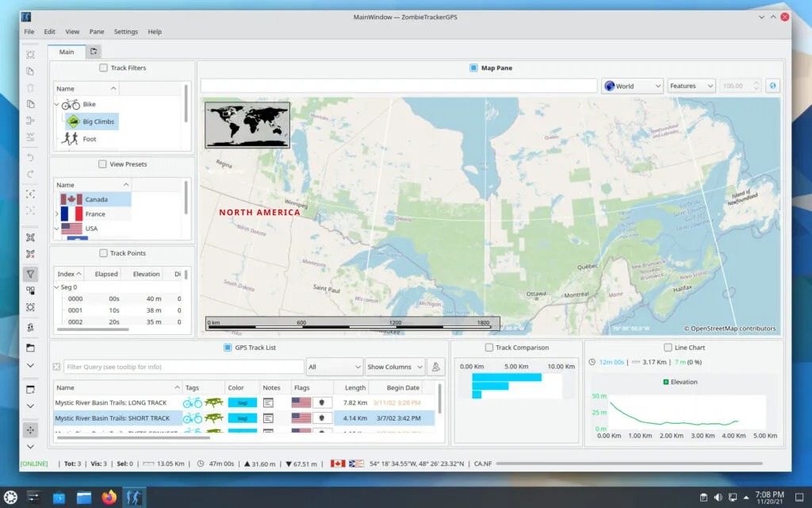812x508 pixels.
Task: Expand the France view preset
Action: pos(56,214)
